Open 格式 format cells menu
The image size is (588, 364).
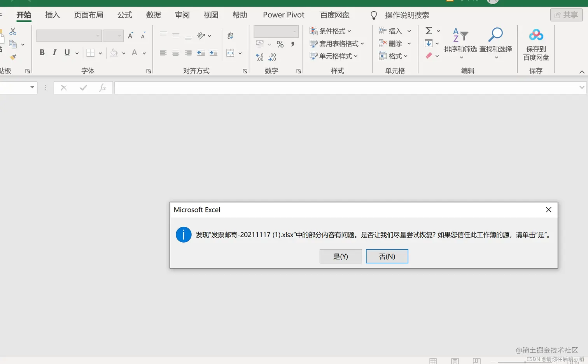pyautogui.click(x=393, y=56)
